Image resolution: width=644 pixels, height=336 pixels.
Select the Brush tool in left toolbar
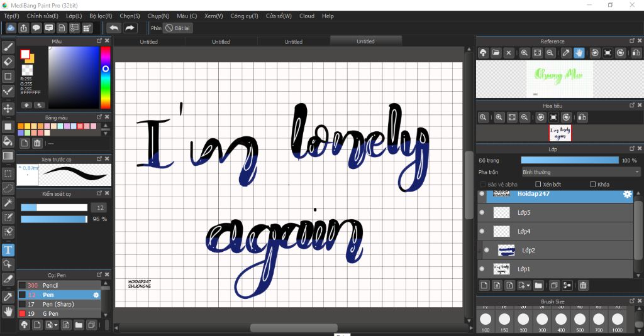(x=8, y=47)
